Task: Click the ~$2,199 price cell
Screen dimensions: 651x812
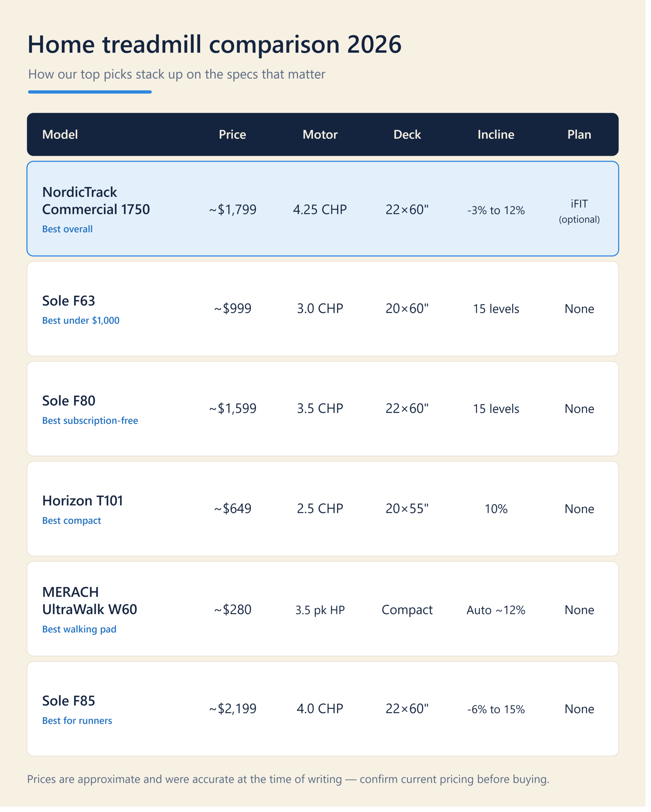Action: click(234, 714)
